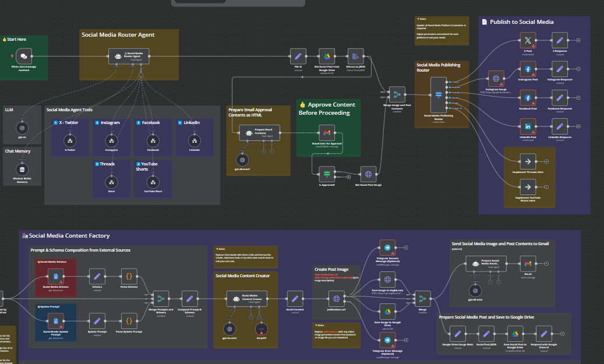Click plus after Respond with Google Drive Id
The width and height of the screenshot is (604, 364).
561,334
